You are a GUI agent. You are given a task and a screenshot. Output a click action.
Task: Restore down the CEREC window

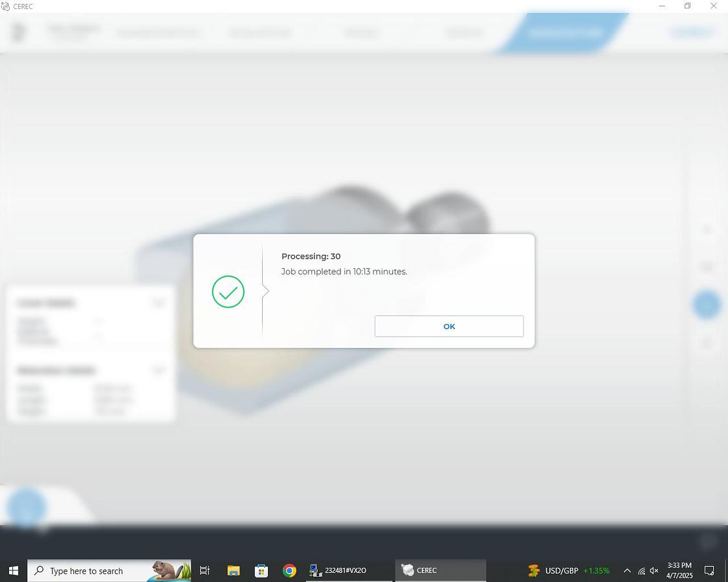[687, 6]
